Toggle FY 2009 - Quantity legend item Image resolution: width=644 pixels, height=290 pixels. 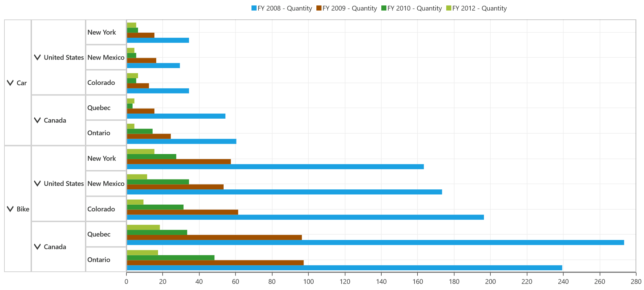(x=346, y=8)
